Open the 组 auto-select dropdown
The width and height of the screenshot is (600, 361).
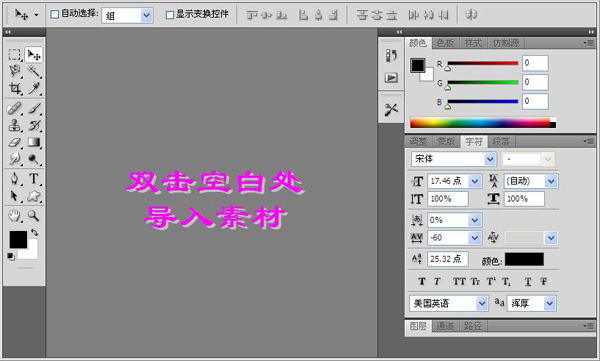(146, 15)
